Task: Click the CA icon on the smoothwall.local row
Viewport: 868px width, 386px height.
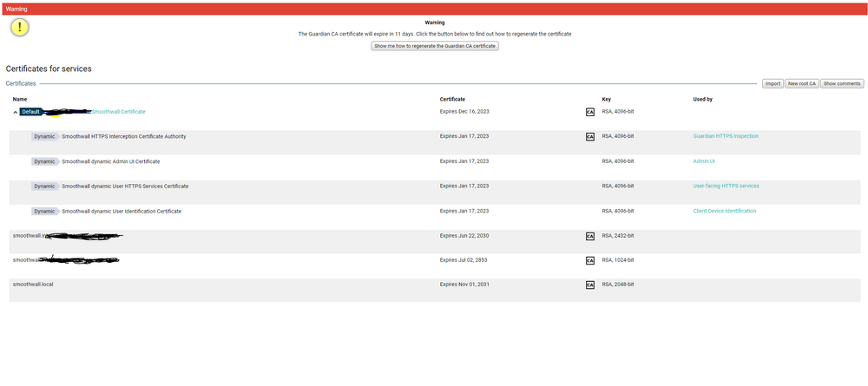Action: (x=590, y=285)
